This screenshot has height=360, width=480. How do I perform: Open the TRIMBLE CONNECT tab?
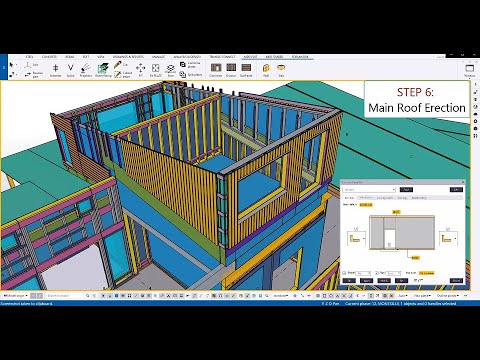222,57
